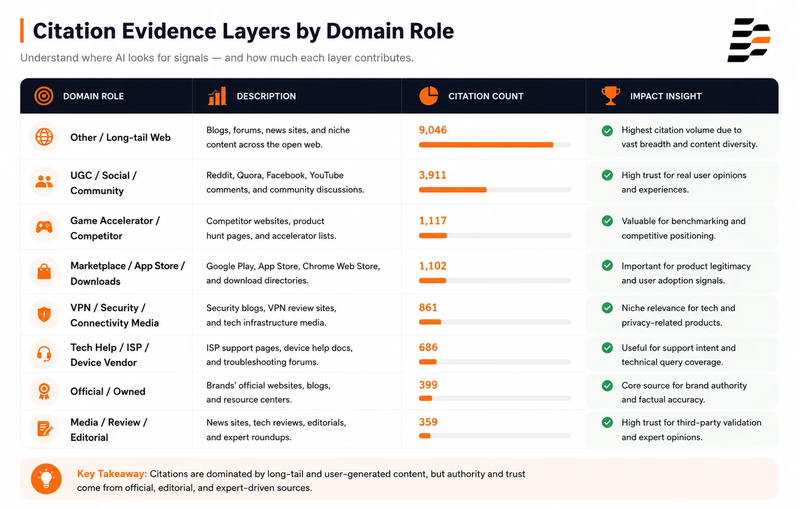Click the citation bar under 861

[494, 322]
